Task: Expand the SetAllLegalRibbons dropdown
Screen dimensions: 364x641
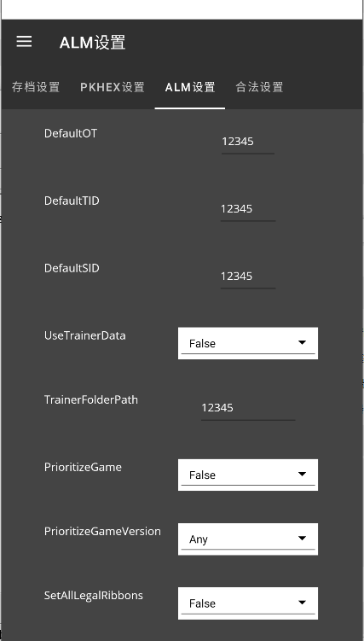Action: pyautogui.click(x=248, y=603)
